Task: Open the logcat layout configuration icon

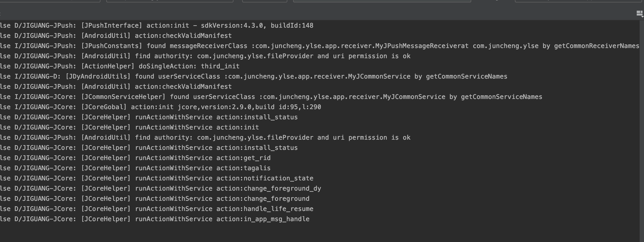Action: [639, 13]
